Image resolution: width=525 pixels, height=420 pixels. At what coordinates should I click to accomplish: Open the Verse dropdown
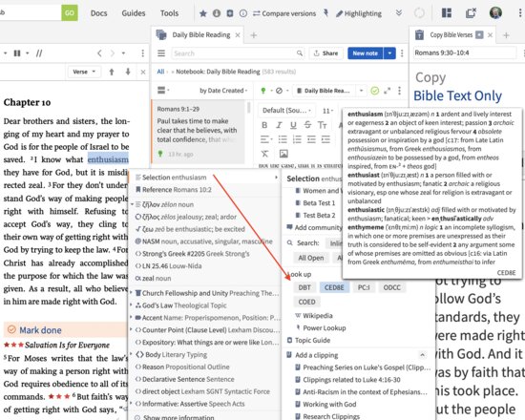click(x=84, y=72)
